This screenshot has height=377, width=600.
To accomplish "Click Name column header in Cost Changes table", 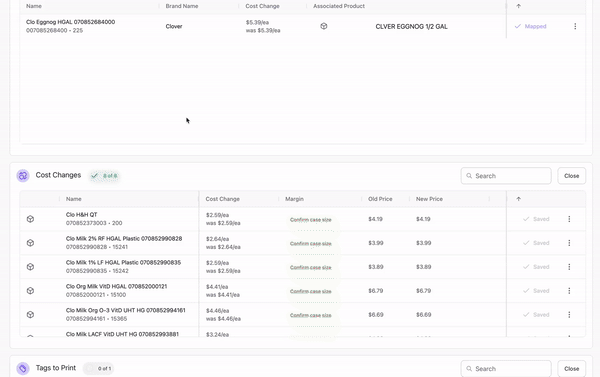I will pyautogui.click(x=73, y=199).
